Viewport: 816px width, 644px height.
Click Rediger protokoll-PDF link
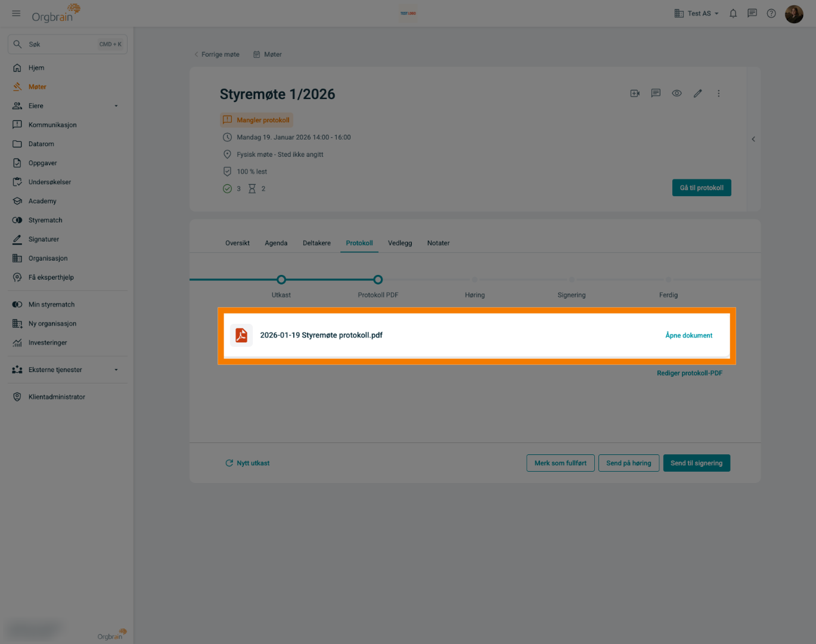[x=690, y=373]
